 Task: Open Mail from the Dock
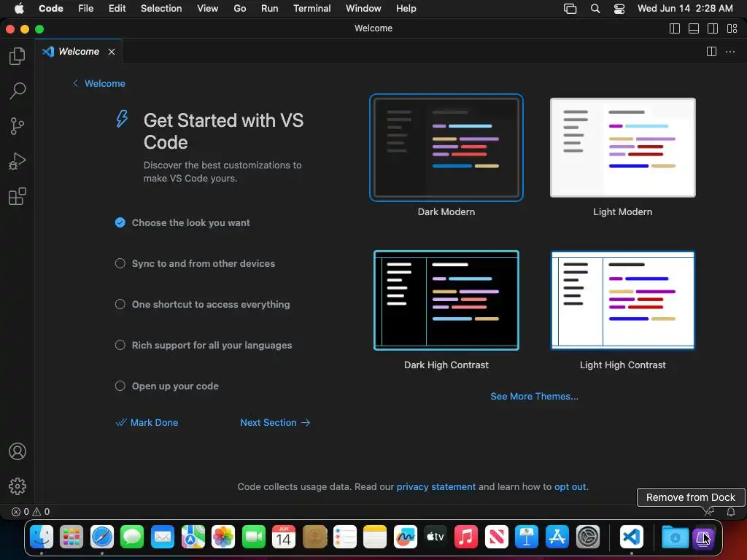click(163, 537)
